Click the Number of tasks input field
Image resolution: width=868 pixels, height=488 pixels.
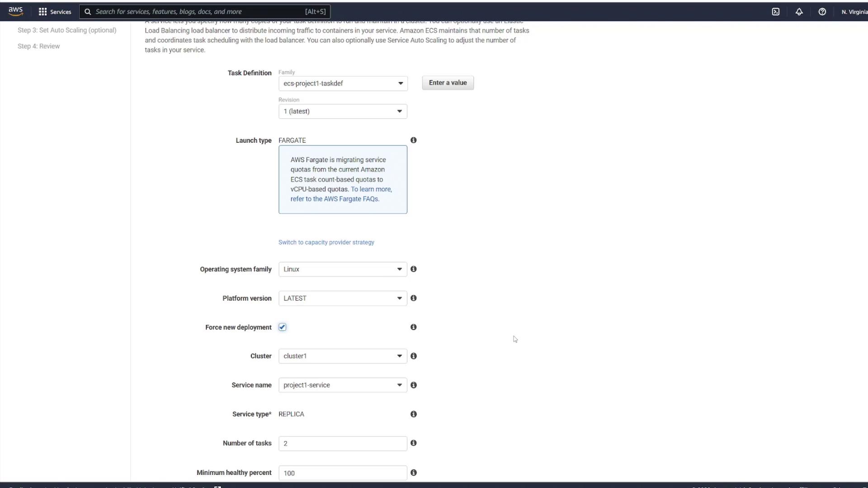tap(343, 444)
